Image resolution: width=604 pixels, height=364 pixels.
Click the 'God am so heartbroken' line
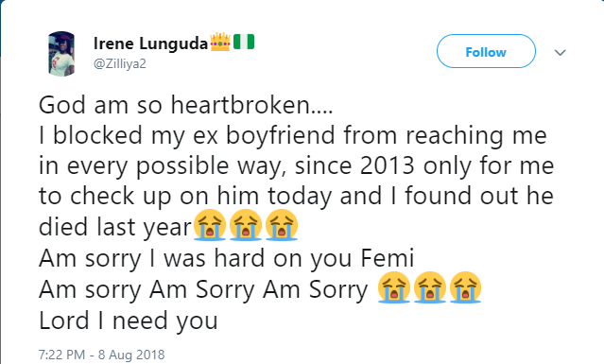coord(185,105)
